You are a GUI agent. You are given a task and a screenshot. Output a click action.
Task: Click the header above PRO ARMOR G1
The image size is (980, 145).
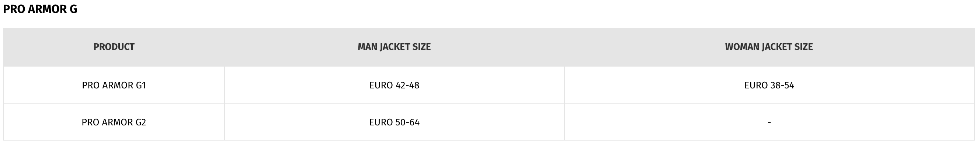tap(114, 47)
